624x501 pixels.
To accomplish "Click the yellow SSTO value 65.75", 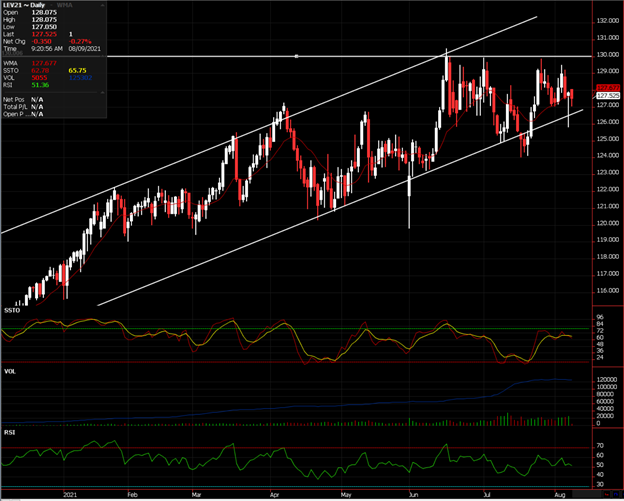I will coord(76,72).
